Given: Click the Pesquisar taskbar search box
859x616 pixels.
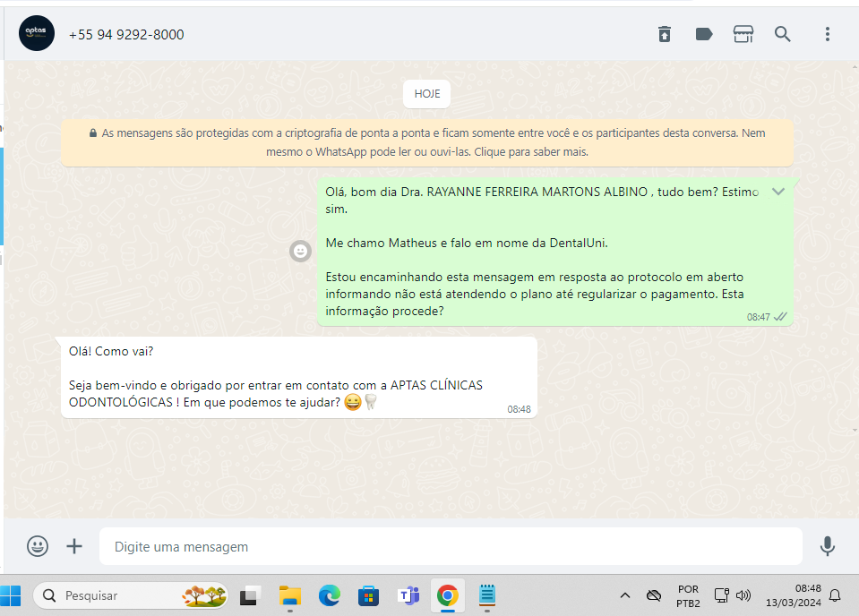Looking at the screenshot, I should coord(131,595).
